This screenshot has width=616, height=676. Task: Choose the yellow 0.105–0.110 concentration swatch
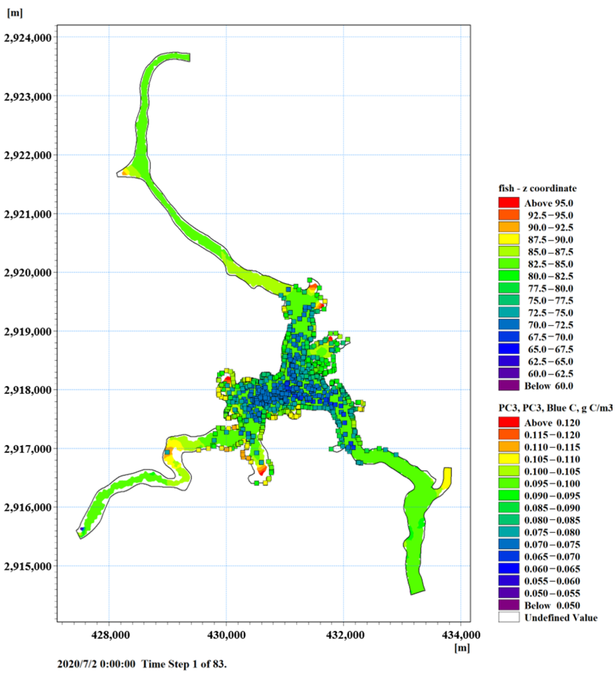(508, 459)
